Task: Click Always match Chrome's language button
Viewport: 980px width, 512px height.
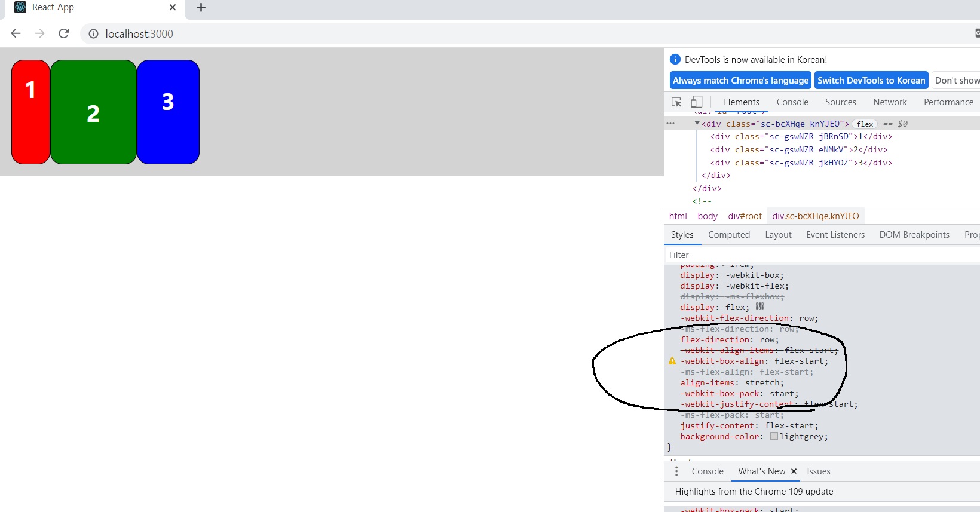Action: tap(740, 81)
